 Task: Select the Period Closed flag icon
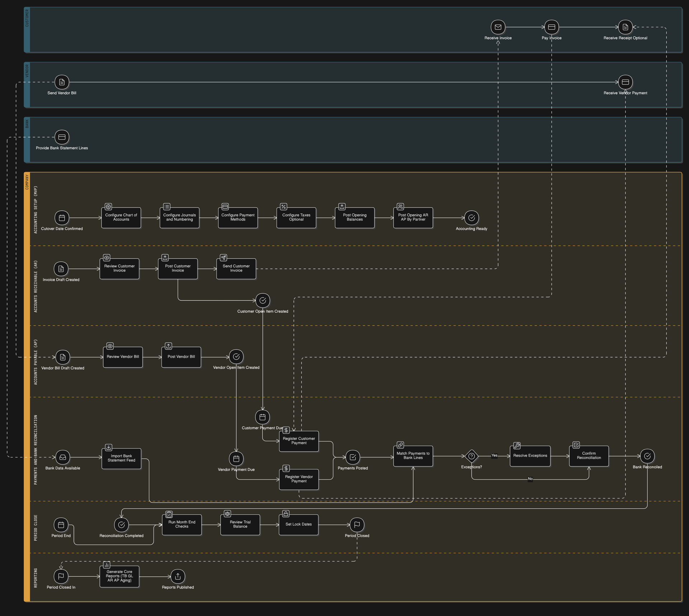pos(357,525)
